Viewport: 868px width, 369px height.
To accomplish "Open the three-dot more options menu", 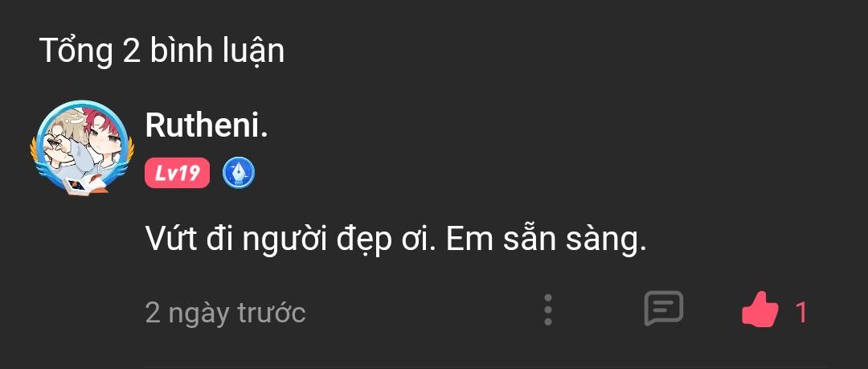I will pyautogui.click(x=548, y=310).
